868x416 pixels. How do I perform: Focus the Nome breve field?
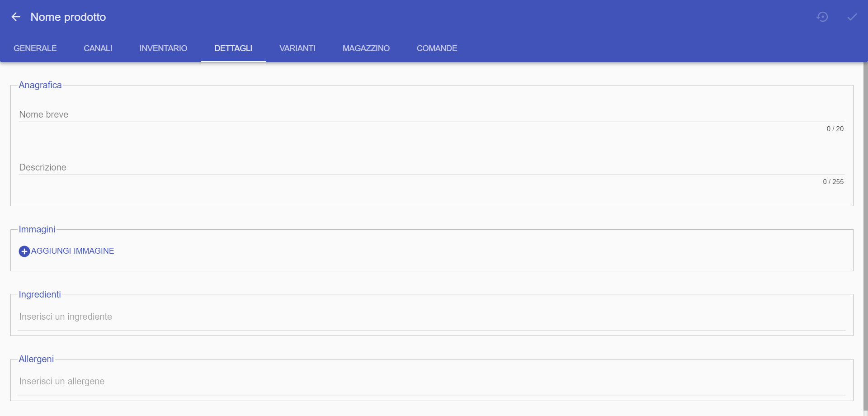click(432, 114)
